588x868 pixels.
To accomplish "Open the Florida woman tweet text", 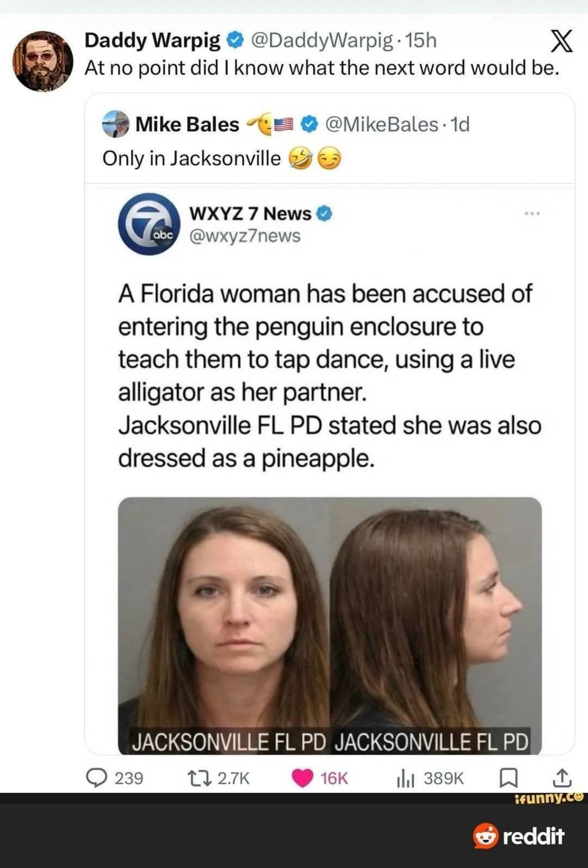I will click(x=330, y=376).
